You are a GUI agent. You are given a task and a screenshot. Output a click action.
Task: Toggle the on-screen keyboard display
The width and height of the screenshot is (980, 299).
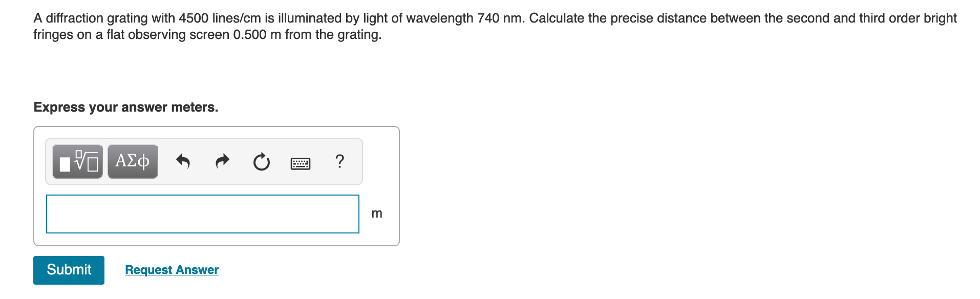pos(301,162)
